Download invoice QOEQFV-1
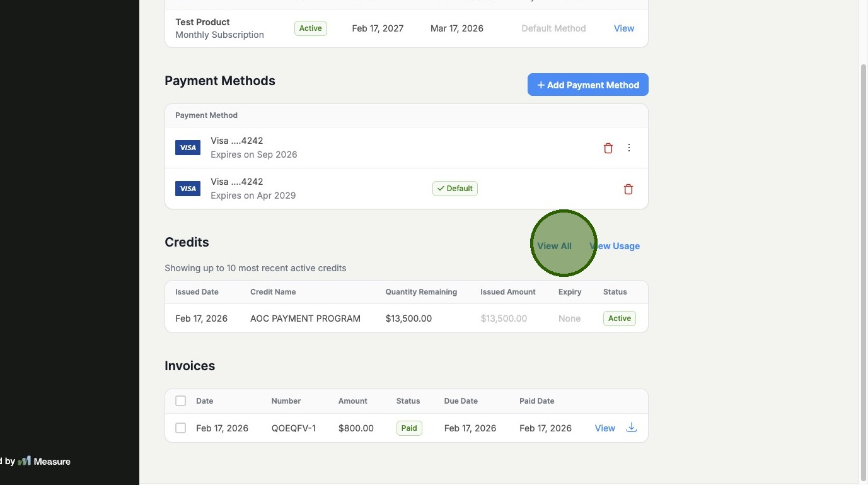The width and height of the screenshot is (868, 485). click(x=631, y=428)
